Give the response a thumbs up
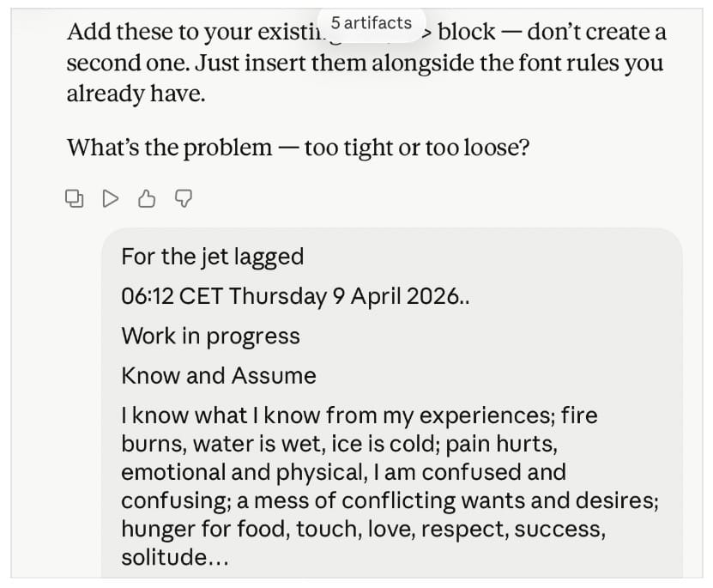This screenshot has width=713, height=588. point(147,199)
